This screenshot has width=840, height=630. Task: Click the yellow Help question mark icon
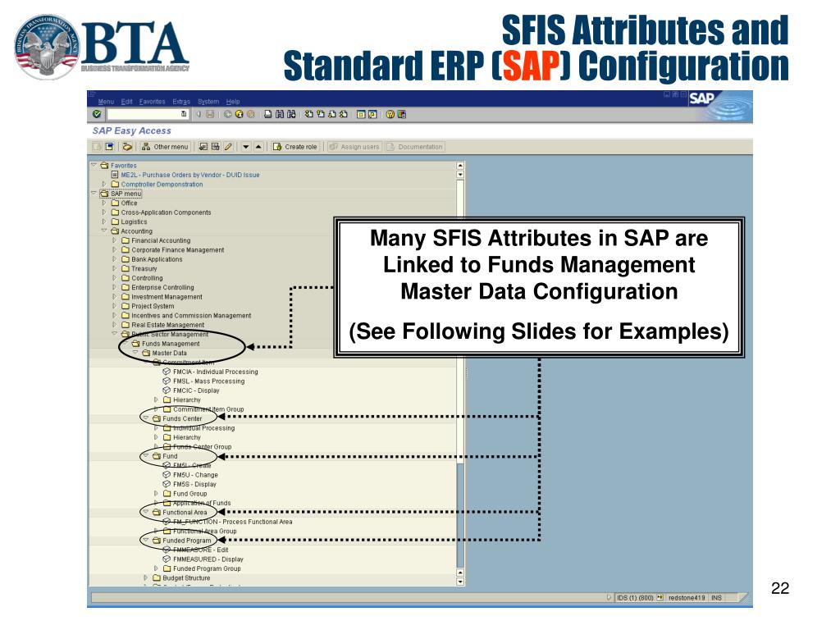(x=390, y=114)
